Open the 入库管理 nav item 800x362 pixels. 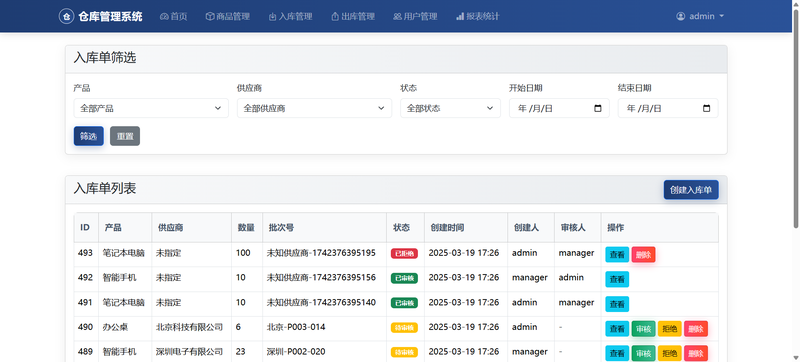coord(290,17)
